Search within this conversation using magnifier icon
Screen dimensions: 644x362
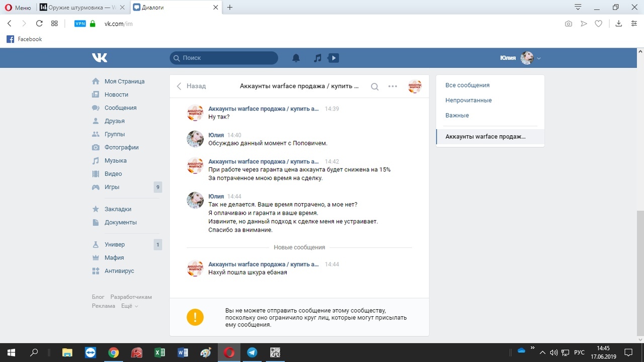(x=374, y=86)
